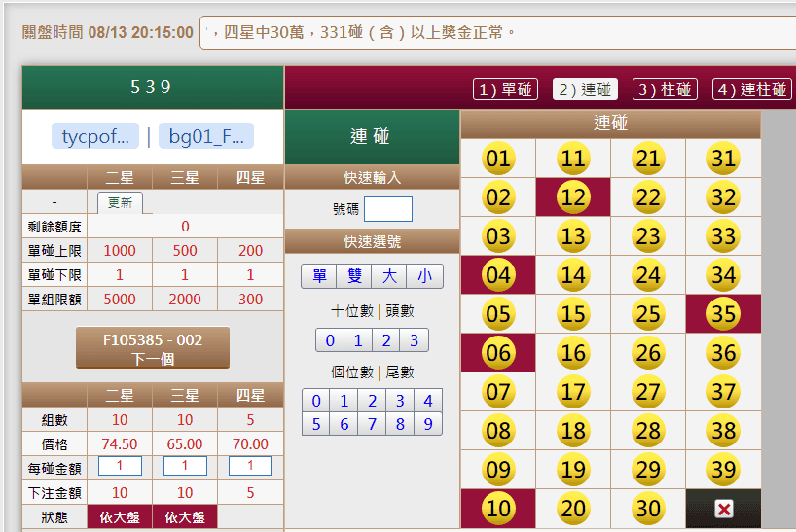Deselect highlighted ball number 04
This screenshot has height=532, width=796.
[x=498, y=275]
